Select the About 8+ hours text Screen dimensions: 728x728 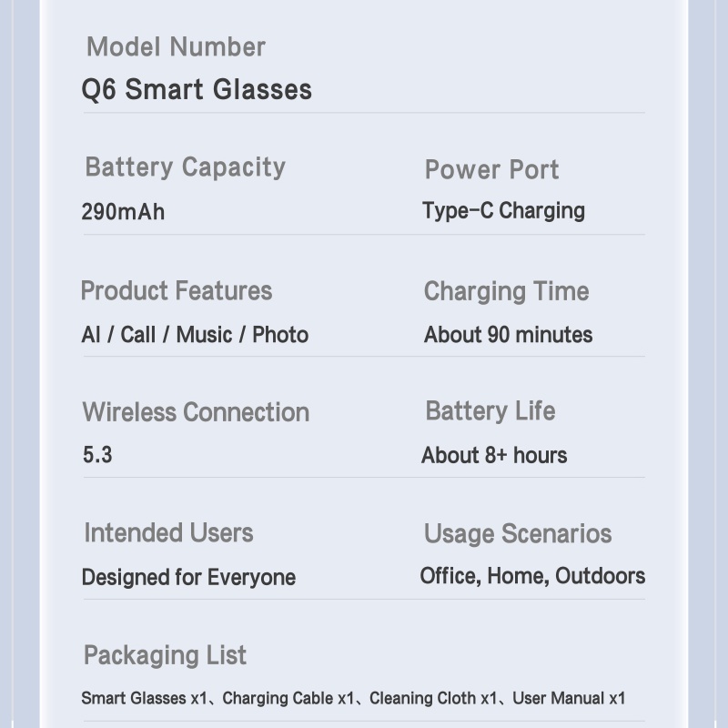point(494,455)
